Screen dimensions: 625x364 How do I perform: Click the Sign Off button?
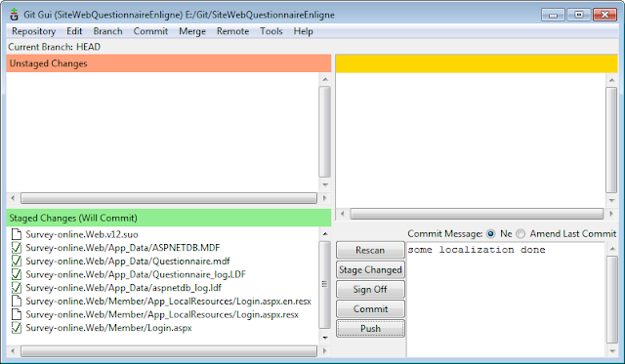coord(370,289)
